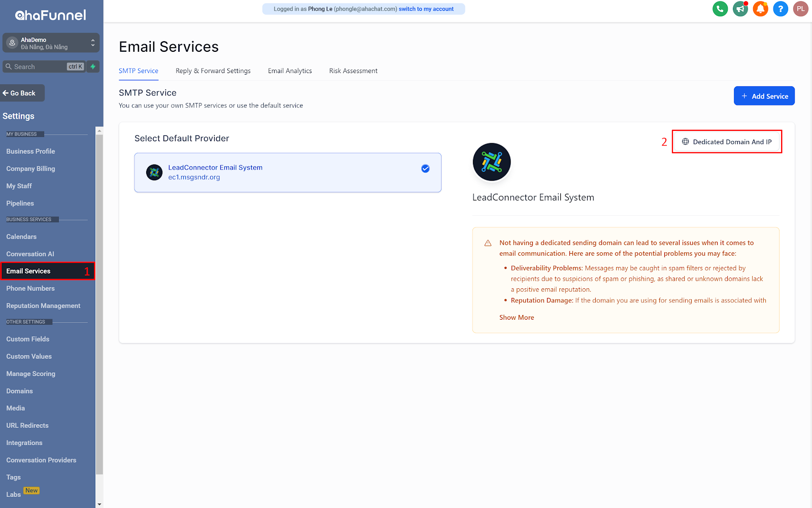The width and height of the screenshot is (812, 508).
Task: Click the green phone call icon
Action: coord(720,9)
